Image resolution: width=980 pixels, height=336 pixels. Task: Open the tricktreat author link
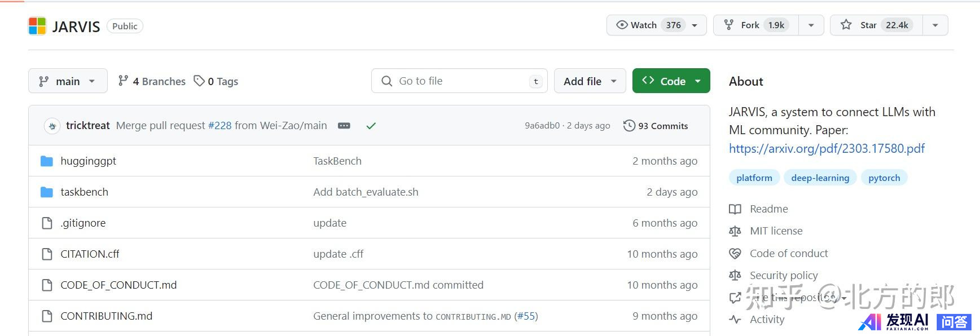(x=88, y=126)
